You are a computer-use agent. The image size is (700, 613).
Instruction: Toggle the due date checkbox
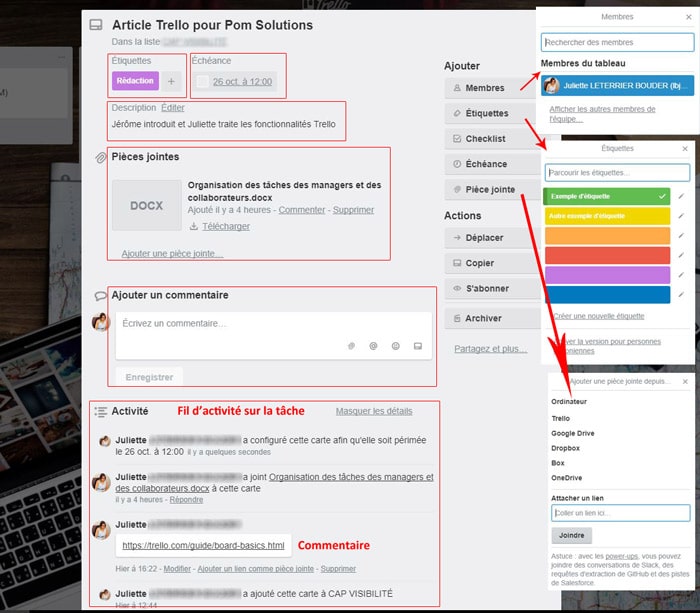[x=203, y=82]
